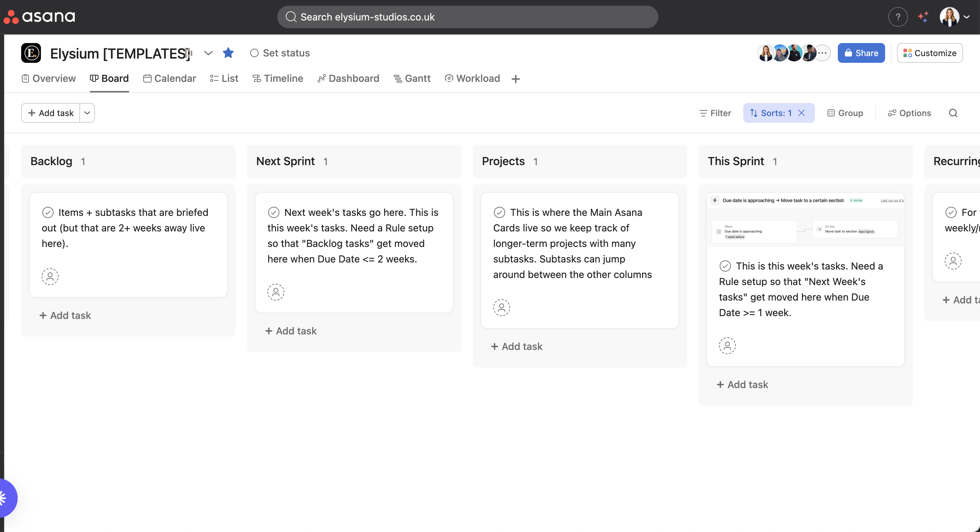
Task: Click the Elysium project logo icon
Action: click(x=31, y=53)
